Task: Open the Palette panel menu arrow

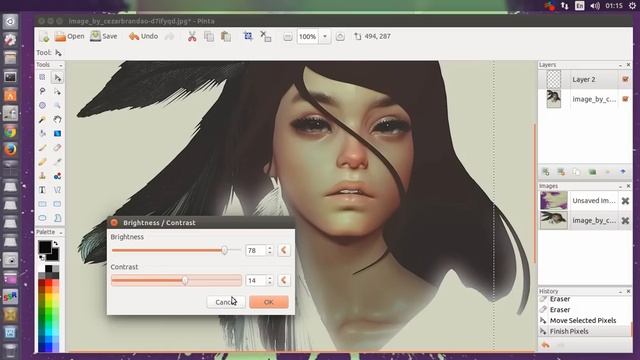Action: 61,233
